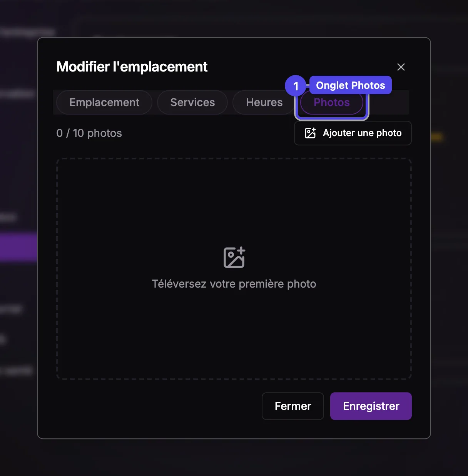Click the 0 / 10 photos counter
Viewport: 468px width, 476px height.
click(x=89, y=133)
